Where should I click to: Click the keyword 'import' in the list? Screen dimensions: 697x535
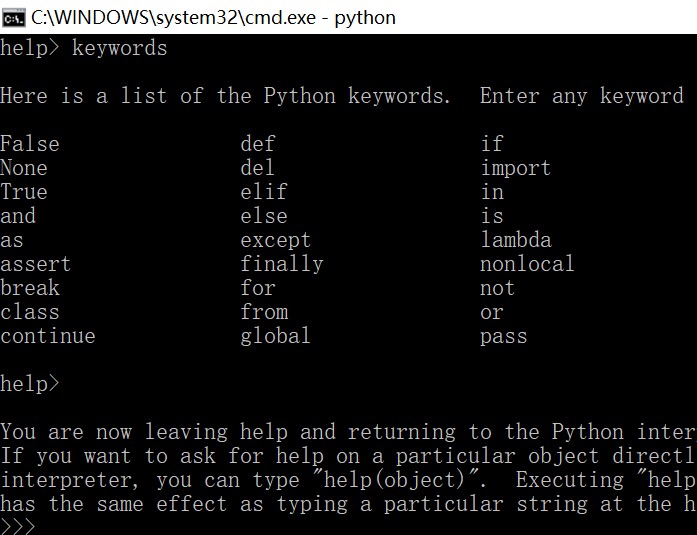coord(515,168)
